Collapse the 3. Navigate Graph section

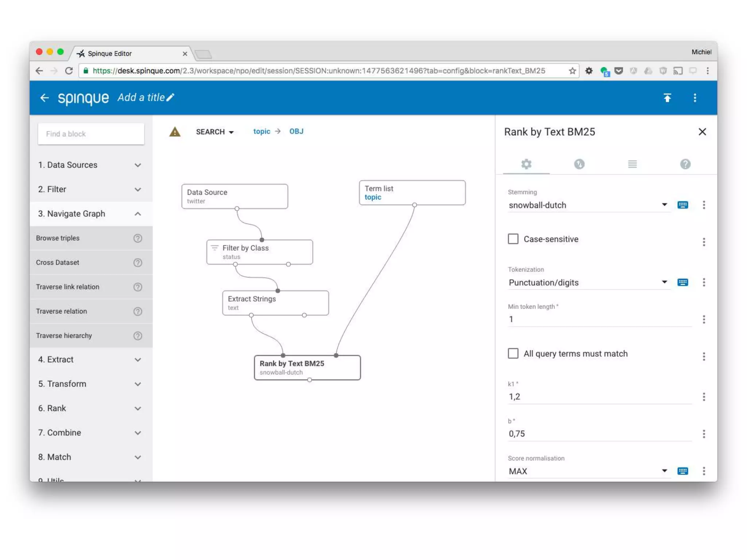tap(91, 214)
